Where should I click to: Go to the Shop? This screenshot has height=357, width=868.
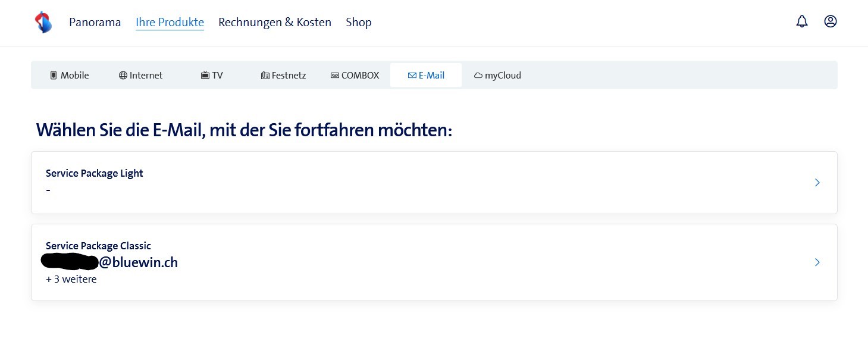pos(359,23)
